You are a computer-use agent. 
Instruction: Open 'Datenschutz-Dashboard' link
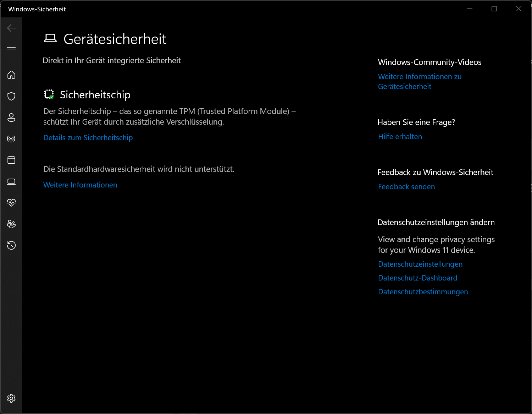tap(418, 278)
